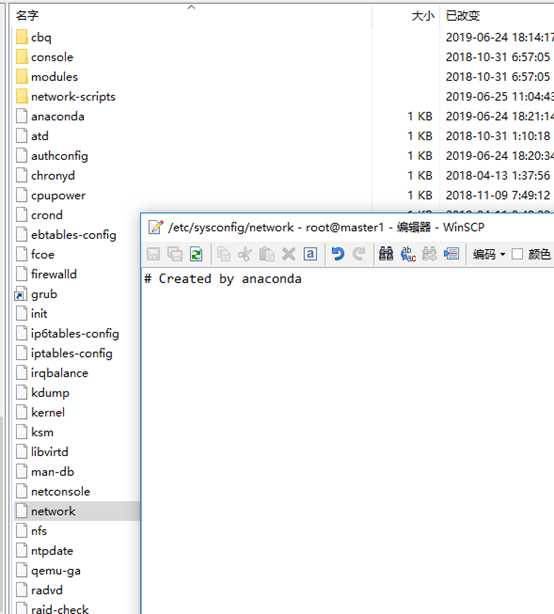Select the man-db file name
Viewport: 554px width, 614px height.
[x=52, y=472]
